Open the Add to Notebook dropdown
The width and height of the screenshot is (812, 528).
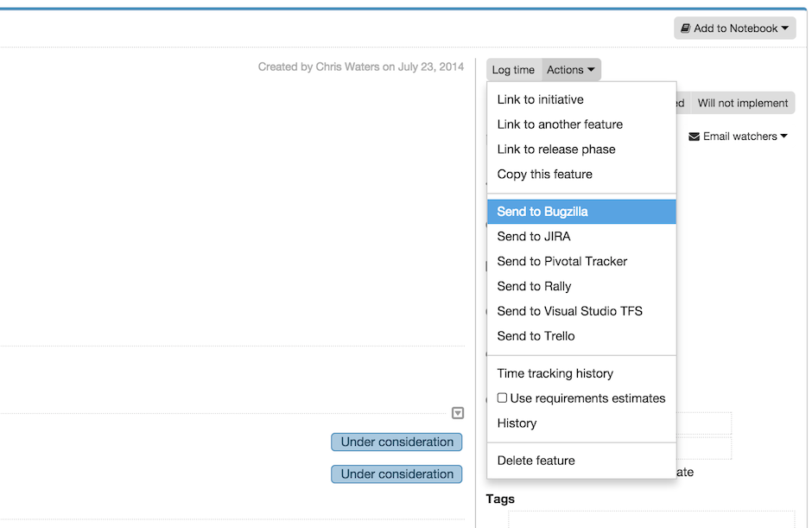[735, 28]
